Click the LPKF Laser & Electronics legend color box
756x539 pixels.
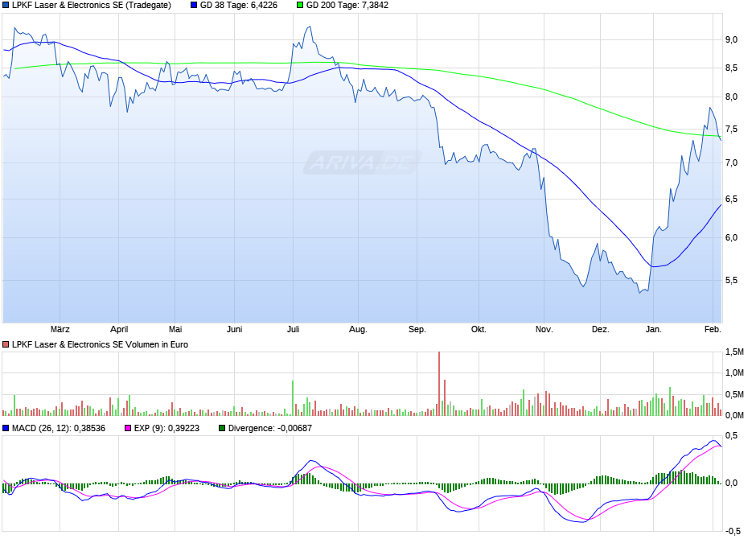pyautogui.click(x=6, y=6)
